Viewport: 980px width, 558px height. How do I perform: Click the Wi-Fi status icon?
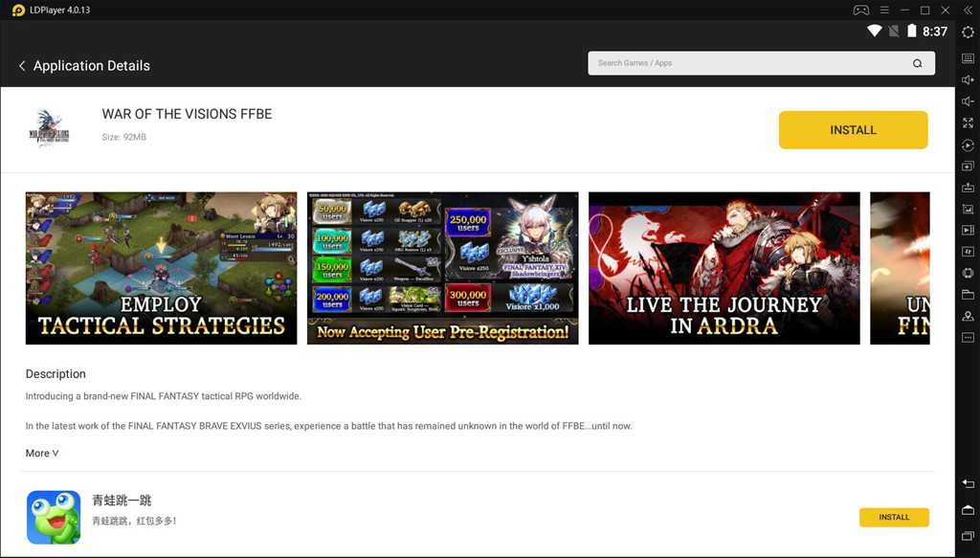(875, 31)
